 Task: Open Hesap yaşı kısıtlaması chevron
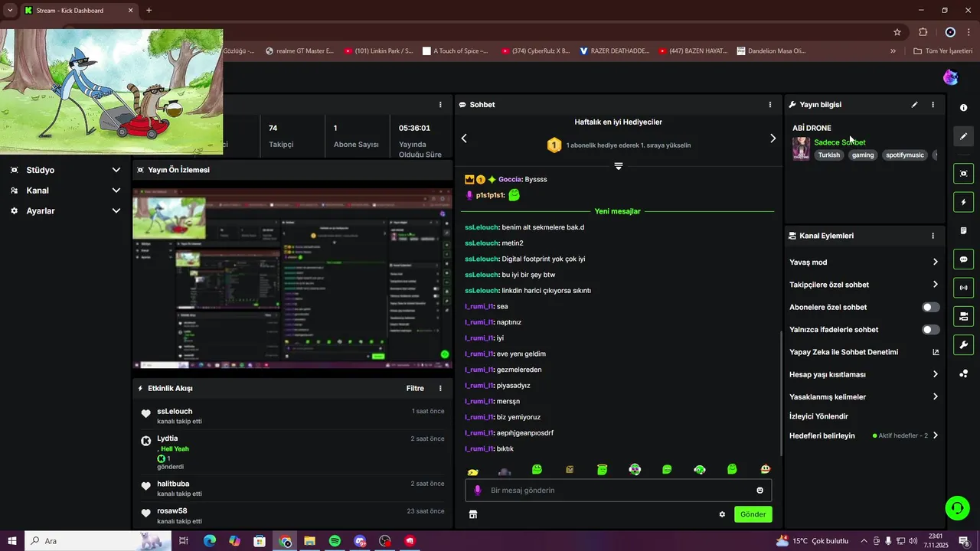click(935, 375)
